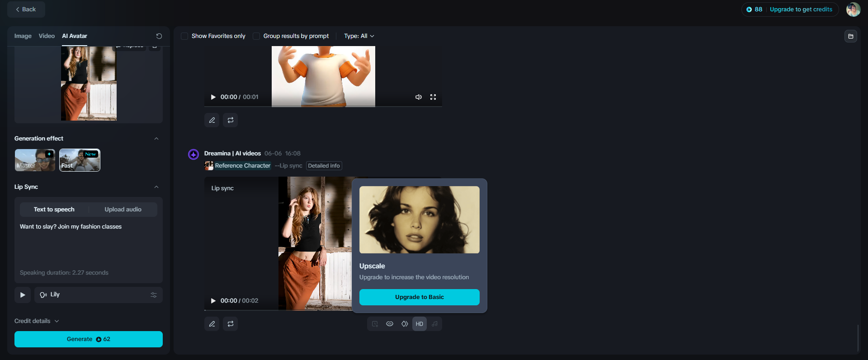The image size is (868, 360).
Task: Collapse the Generation effect section
Action: tap(156, 139)
